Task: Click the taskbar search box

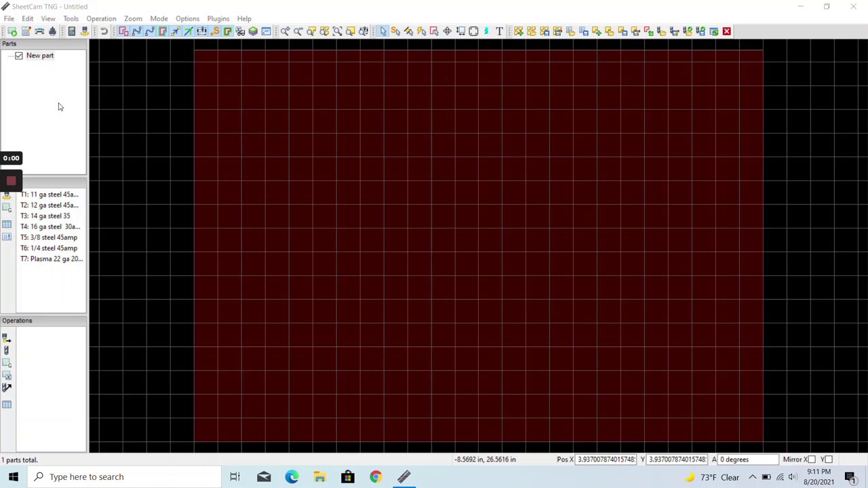Action: pyautogui.click(x=124, y=476)
